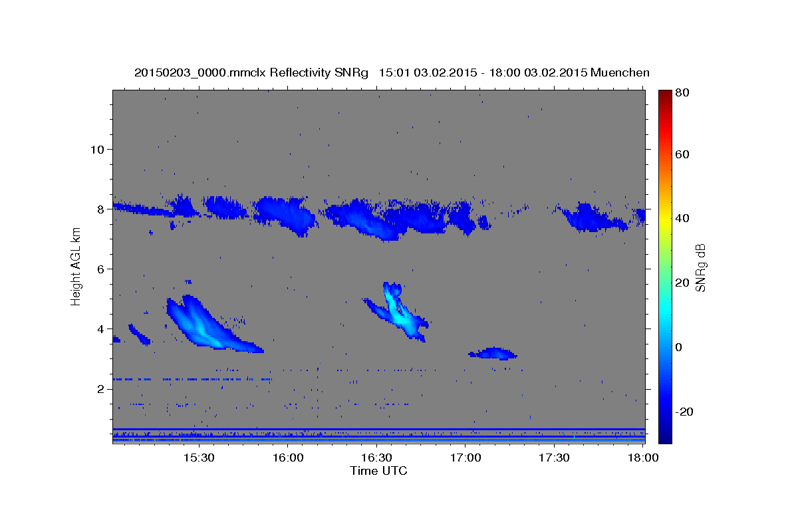Click the plot title text starting '20150203_0000.mmclx'
The width and height of the screenshot is (798, 532).
[x=392, y=72]
